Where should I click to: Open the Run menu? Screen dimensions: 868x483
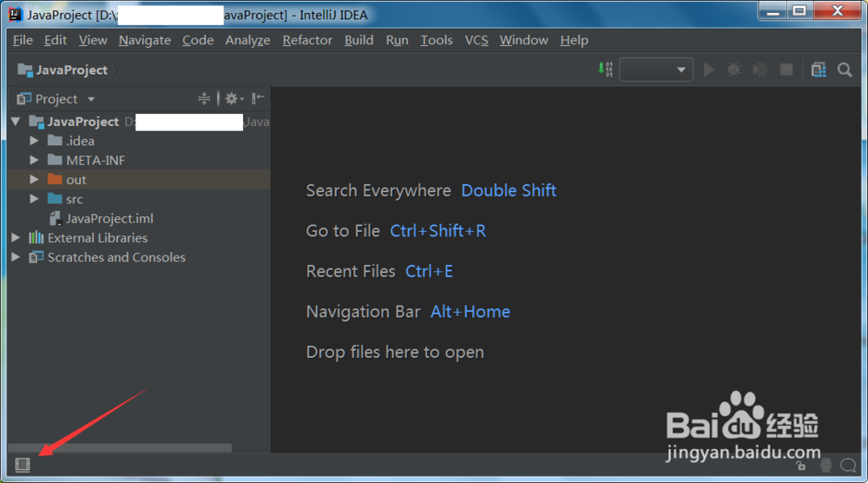(397, 41)
